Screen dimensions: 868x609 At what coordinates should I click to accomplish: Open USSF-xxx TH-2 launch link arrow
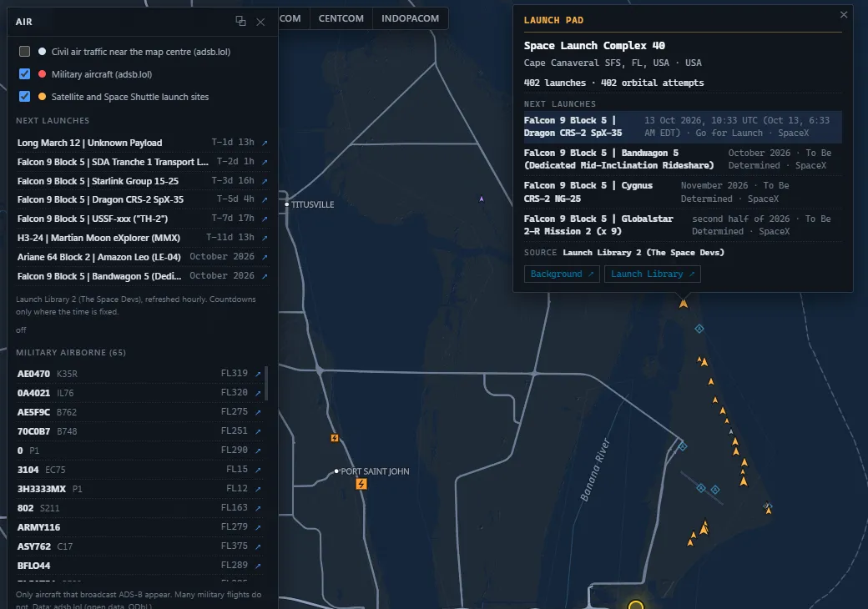coord(265,219)
